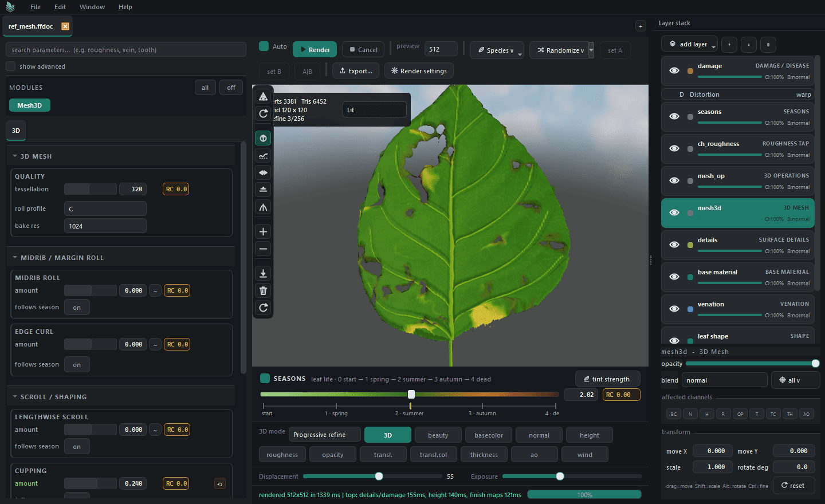Open the Window menu
This screenshot has height=504, width=825.
pyautogui.click(x=92, y=7)
